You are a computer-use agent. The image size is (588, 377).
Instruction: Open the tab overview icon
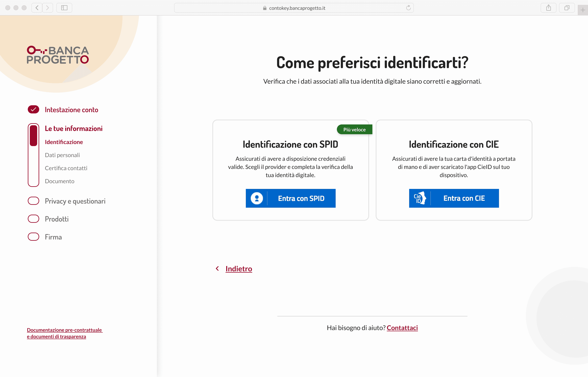(x=567, y=8)
